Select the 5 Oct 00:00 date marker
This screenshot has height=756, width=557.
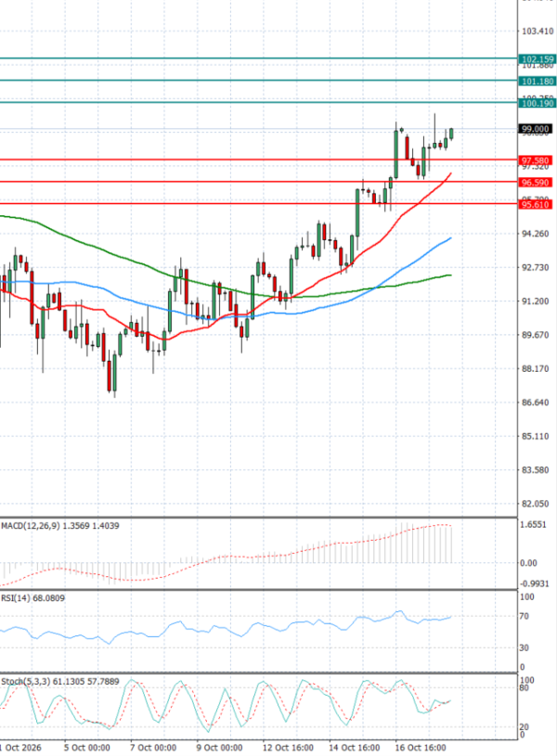(x=88, y=748)
